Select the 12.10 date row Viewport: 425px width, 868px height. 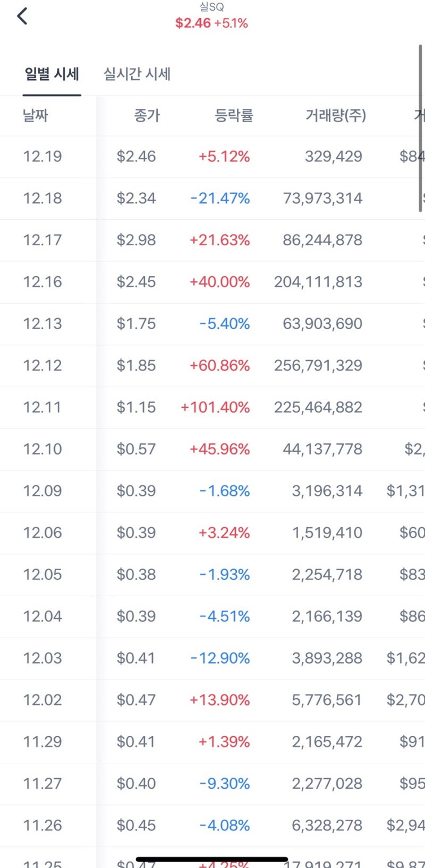(42, 449)
